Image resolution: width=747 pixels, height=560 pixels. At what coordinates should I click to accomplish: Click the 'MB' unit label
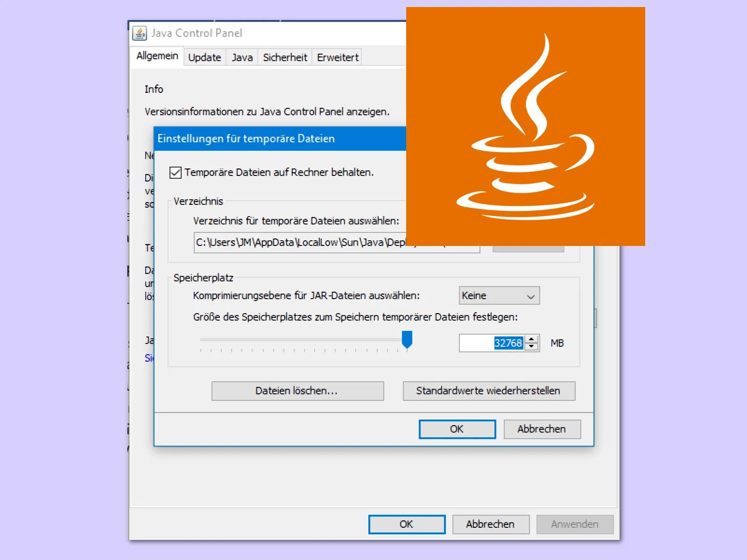click(557, 343)
